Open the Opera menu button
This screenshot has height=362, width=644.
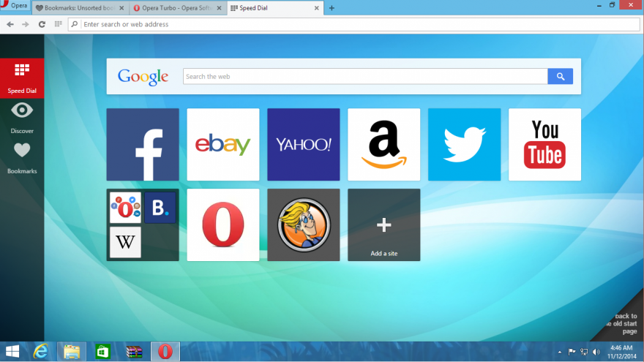click(x=15, y=6)
